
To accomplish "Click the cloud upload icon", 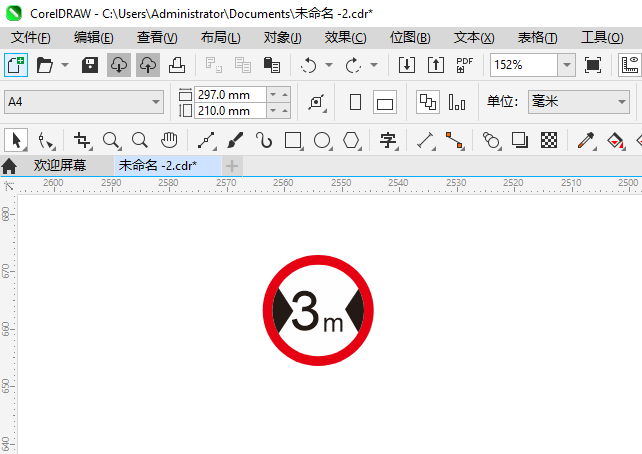I will [148, 65].
